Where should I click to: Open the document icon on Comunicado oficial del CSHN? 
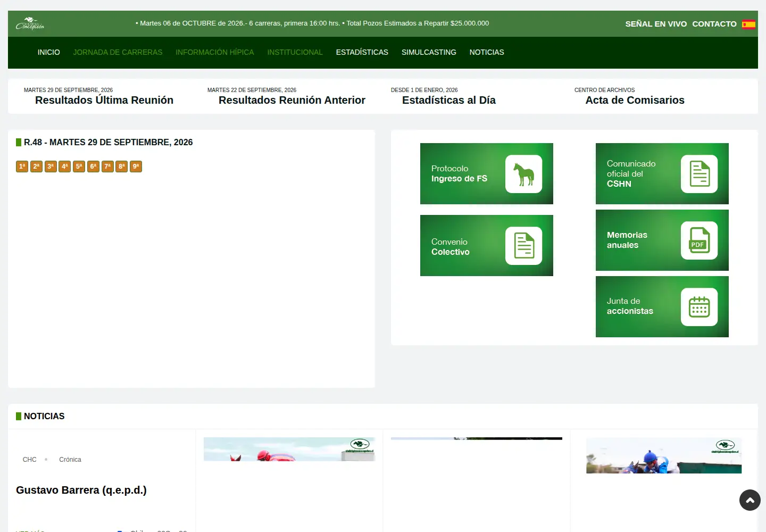pos(700,174)
